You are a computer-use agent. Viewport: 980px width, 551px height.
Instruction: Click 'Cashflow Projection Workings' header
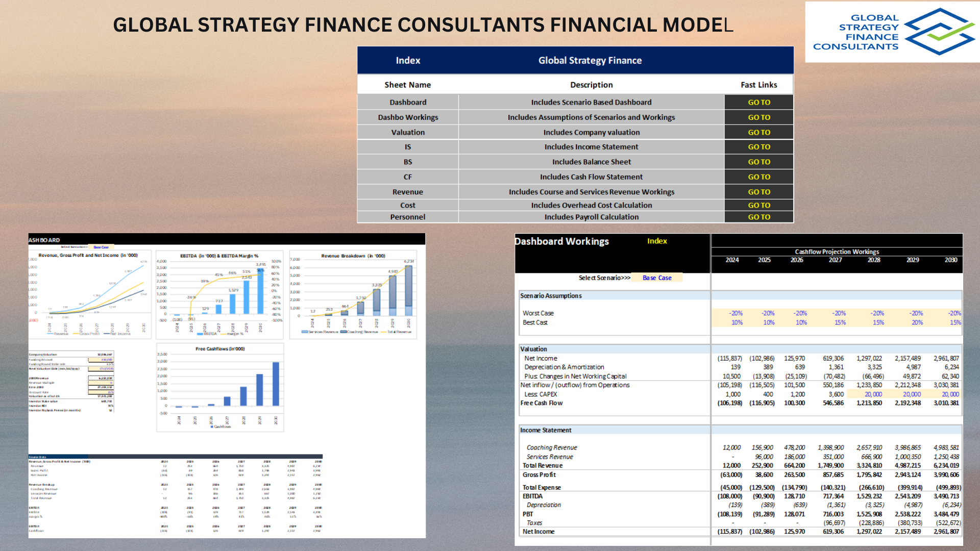point(837,252)
